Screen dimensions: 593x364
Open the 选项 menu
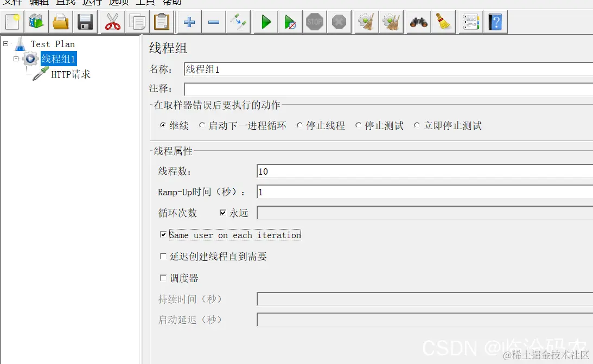[x=118, y=3]
